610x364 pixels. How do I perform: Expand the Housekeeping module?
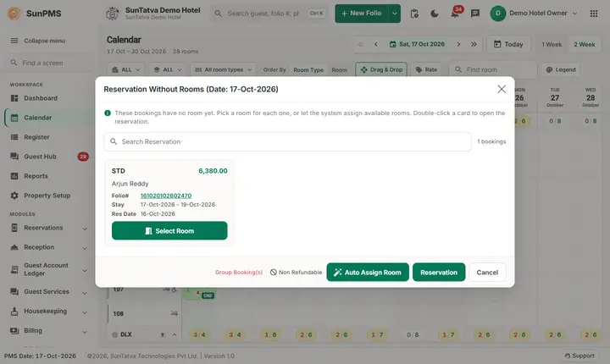point(49,312)
